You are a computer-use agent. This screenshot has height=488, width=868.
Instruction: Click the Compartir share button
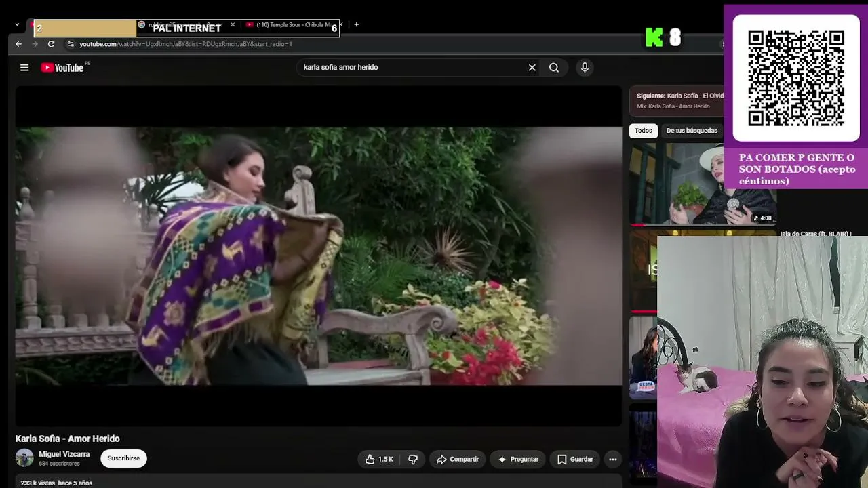(458, 459)
